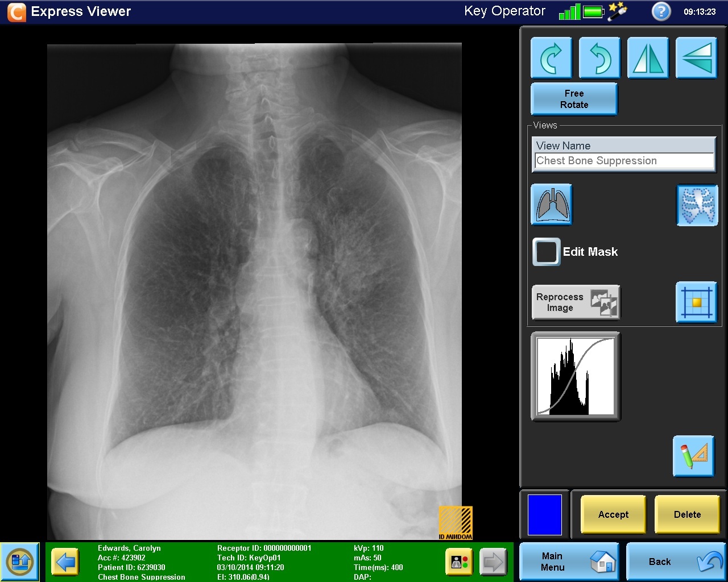Accept the current image
This screenshot has height=582, width=728.
pyautogui.click(x=613, y=514)
